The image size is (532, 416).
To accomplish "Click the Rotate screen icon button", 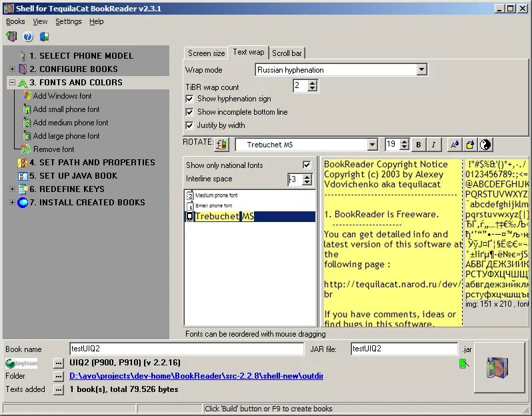I will pyautogui.click(x=222, y=145).
